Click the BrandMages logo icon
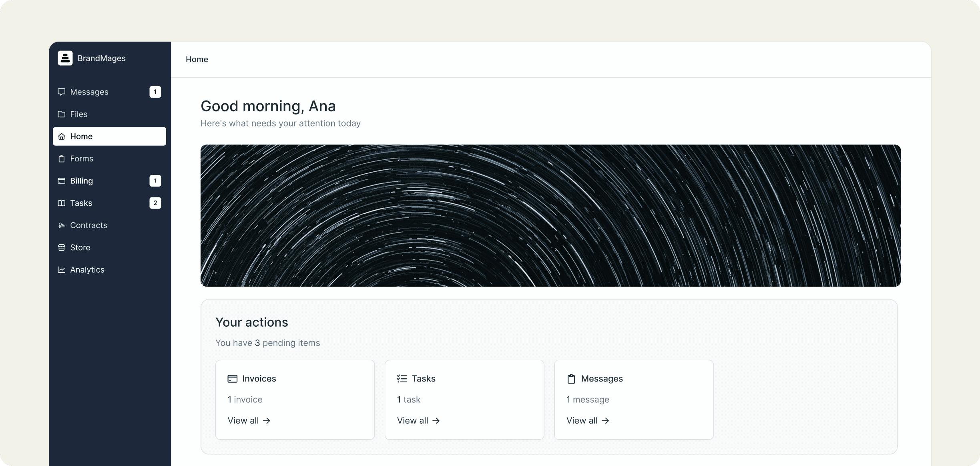980x466 pixels. 65,58
